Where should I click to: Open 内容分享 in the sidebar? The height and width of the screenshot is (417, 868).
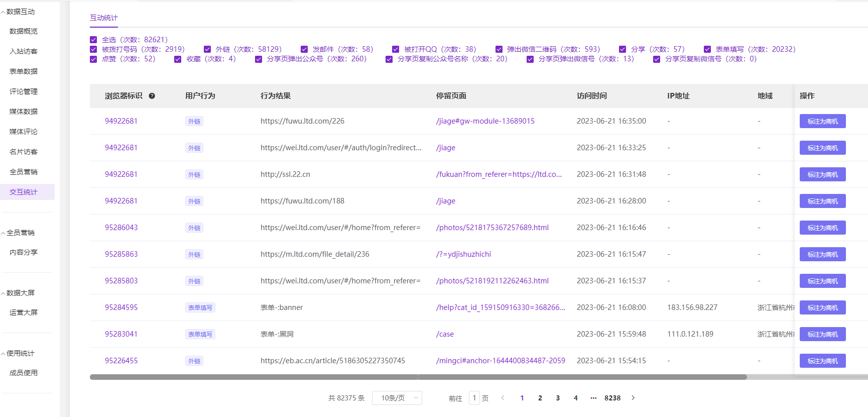pos(24,252)
